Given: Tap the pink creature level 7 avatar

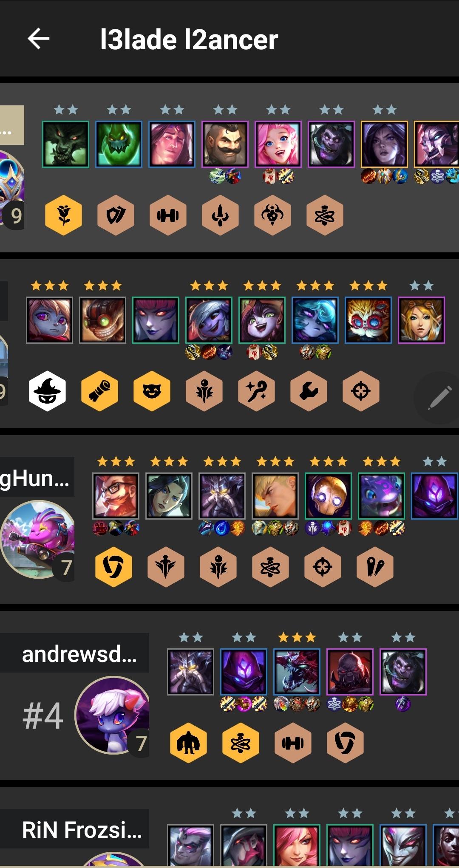Looking at the screenshot, I should point(38,539).
